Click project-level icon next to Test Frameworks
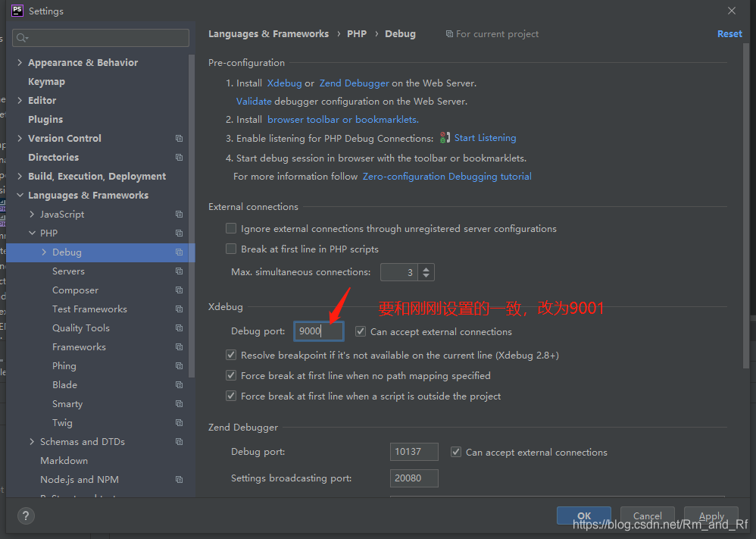Screen dimensions: 756x539 click(180, 309)
